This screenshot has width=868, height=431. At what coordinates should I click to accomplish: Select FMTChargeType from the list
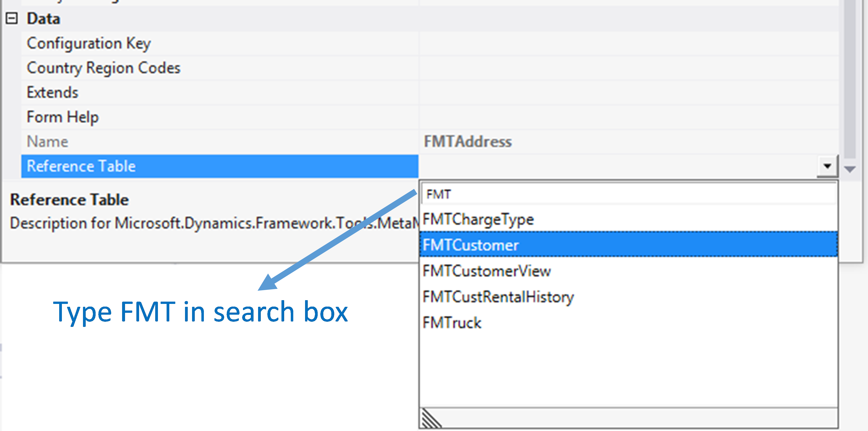click(x=478, y=220)
